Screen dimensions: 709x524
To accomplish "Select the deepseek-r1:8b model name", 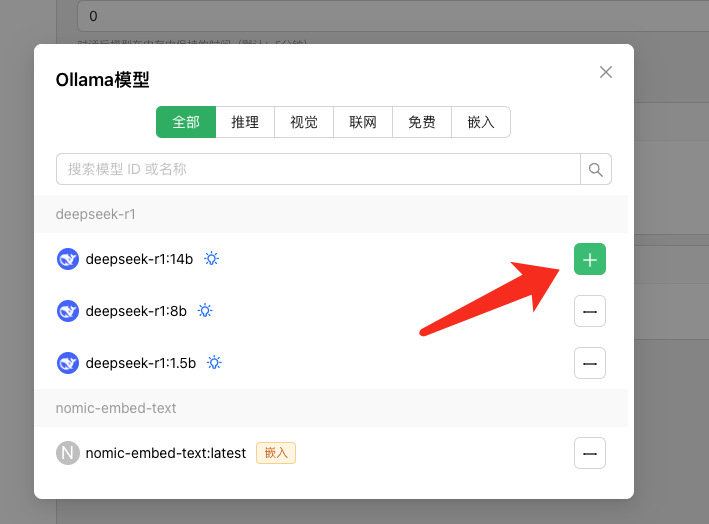I will tap(136, 311).
